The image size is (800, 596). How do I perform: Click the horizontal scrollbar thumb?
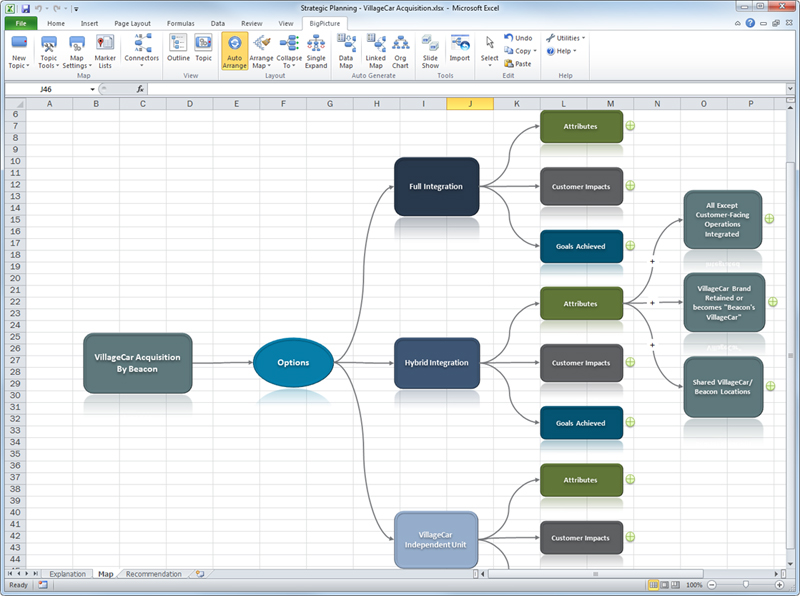coord(595,574)
